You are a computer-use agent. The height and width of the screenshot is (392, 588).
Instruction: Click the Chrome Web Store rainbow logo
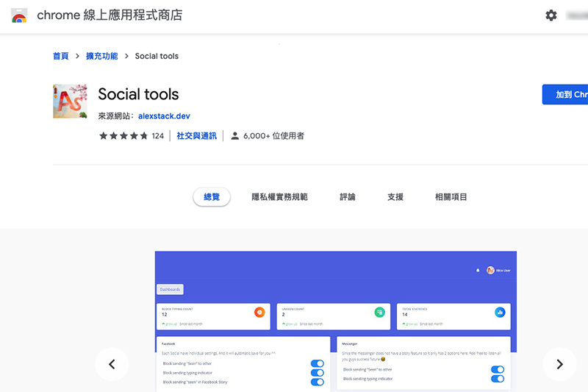20,15
